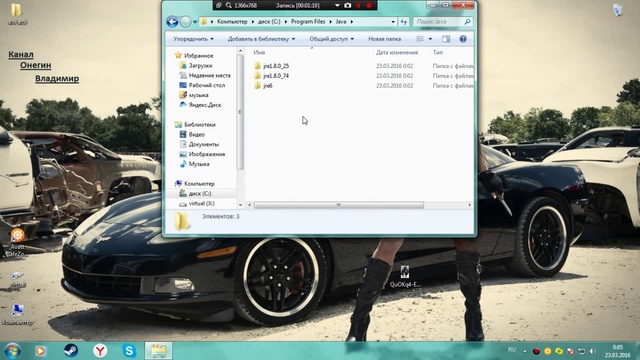Open the Упорядочить menu
This screenshot has height=360, width=640.
click(193, 39)
